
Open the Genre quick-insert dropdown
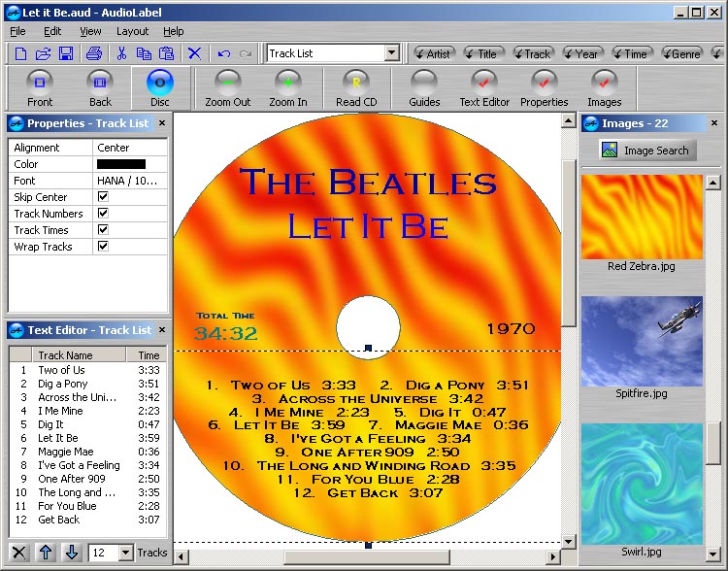681,53
